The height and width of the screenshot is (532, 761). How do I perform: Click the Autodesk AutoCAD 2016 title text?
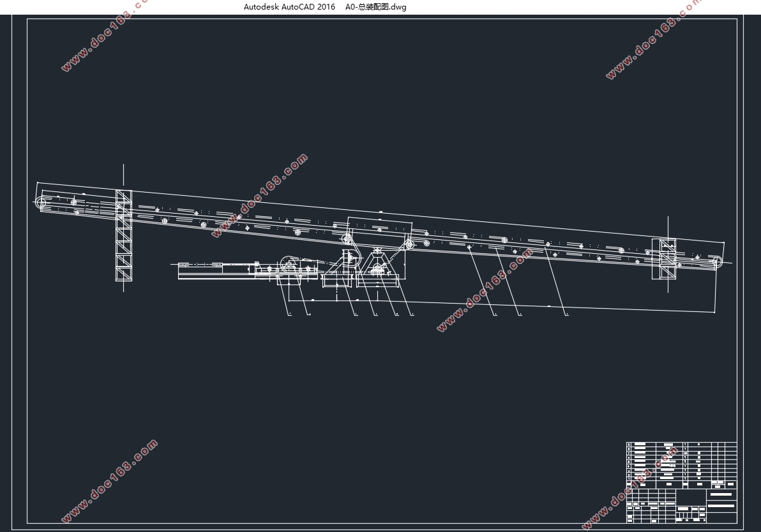coord(289,7)
